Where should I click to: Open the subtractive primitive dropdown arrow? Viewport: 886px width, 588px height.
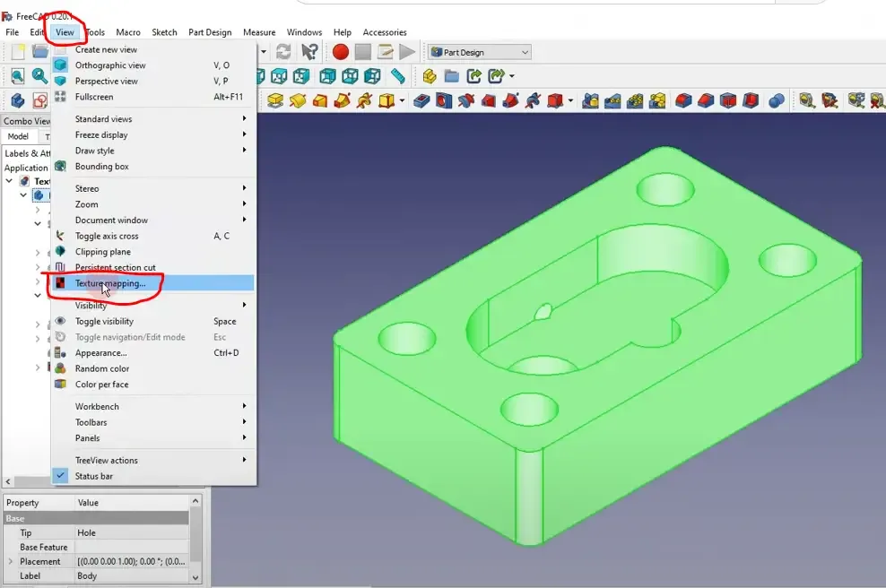click(x=570, y=101)
